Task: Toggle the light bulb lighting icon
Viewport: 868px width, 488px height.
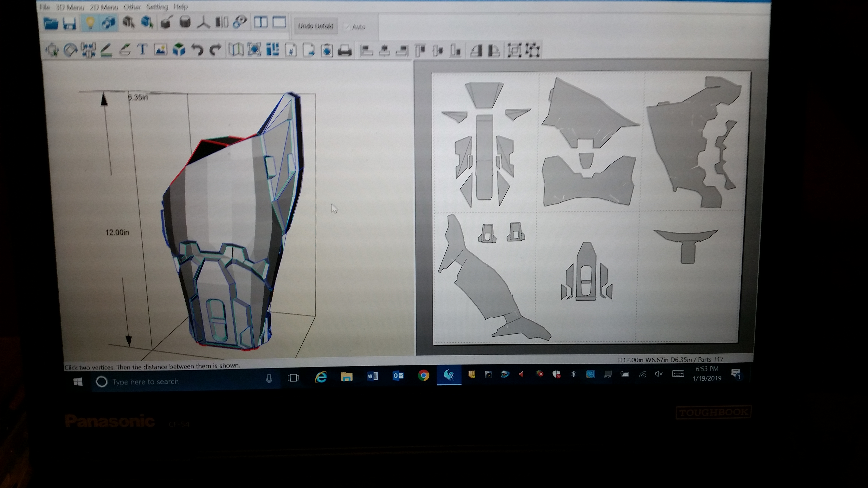Action: 90,23
